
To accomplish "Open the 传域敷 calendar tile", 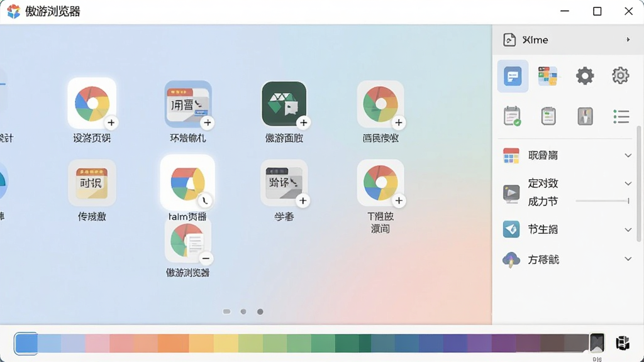I will [x=92, y=183].
